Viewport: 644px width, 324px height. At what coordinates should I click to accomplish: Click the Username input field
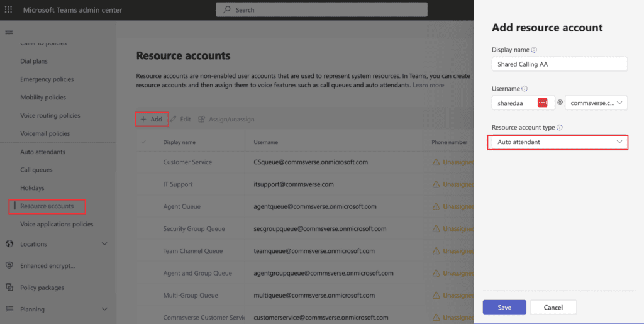523,103
